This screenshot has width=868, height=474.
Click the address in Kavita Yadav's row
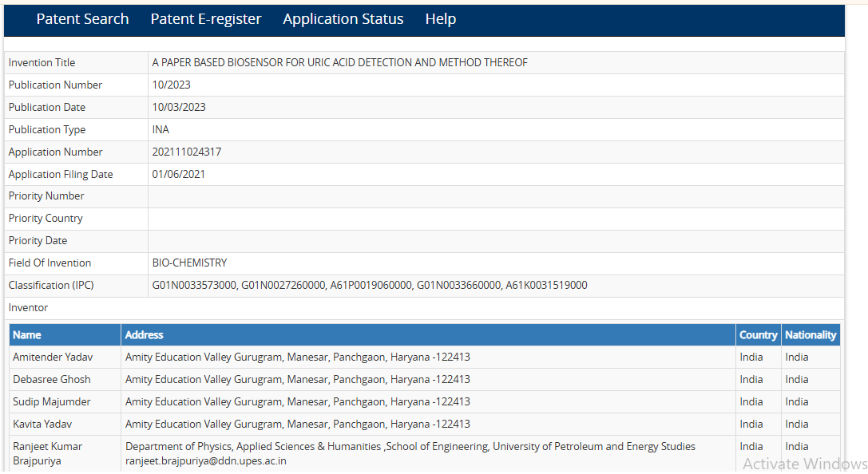pyautogui.click(x=298, y=425)
